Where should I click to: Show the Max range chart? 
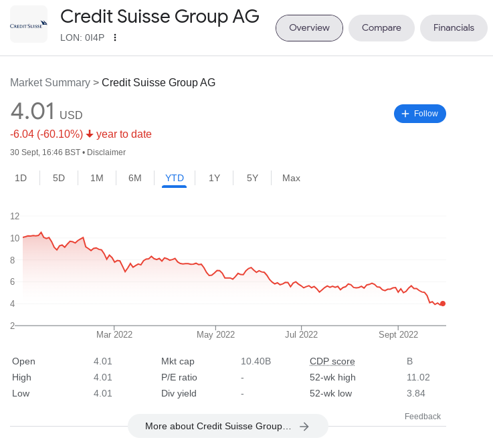point(291,178)
